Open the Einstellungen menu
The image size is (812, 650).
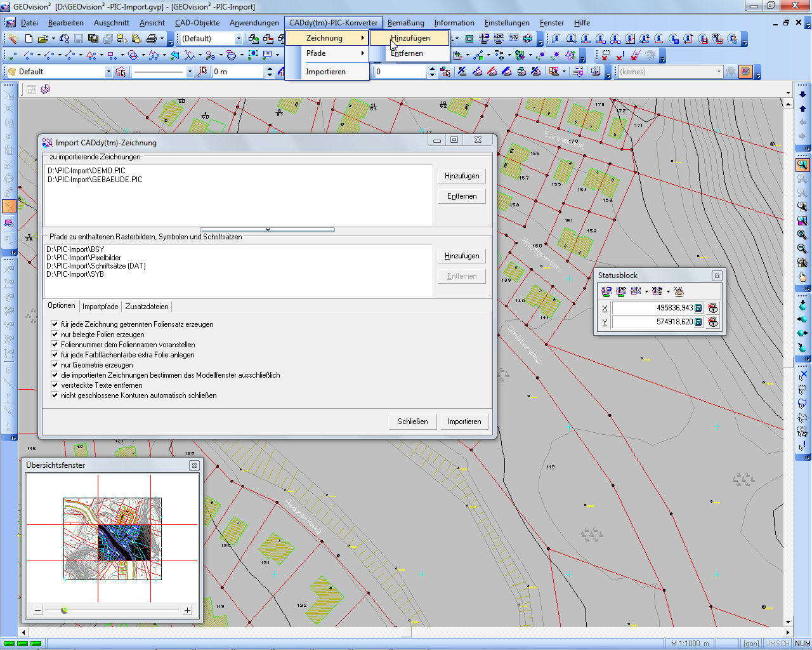point(507,23)
